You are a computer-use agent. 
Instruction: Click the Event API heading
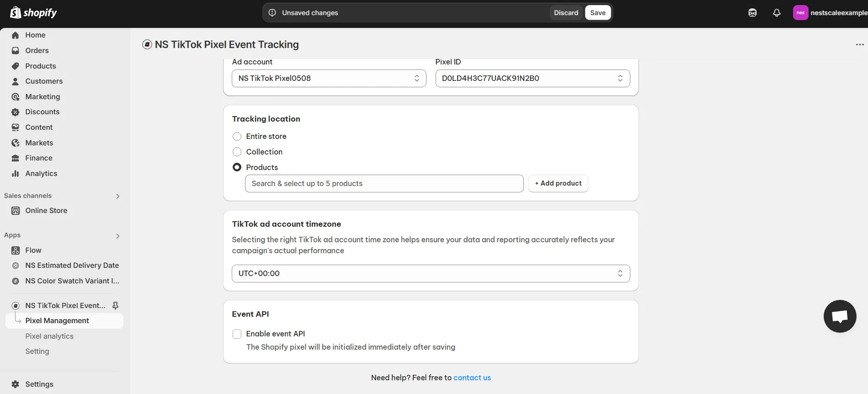(x=250, y=314)
